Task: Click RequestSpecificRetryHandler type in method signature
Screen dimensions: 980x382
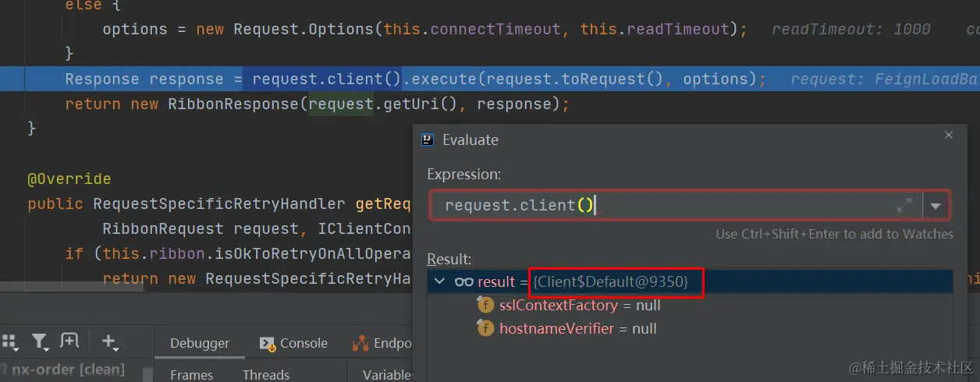Action: pyautogui.click(x=218, y=204)
